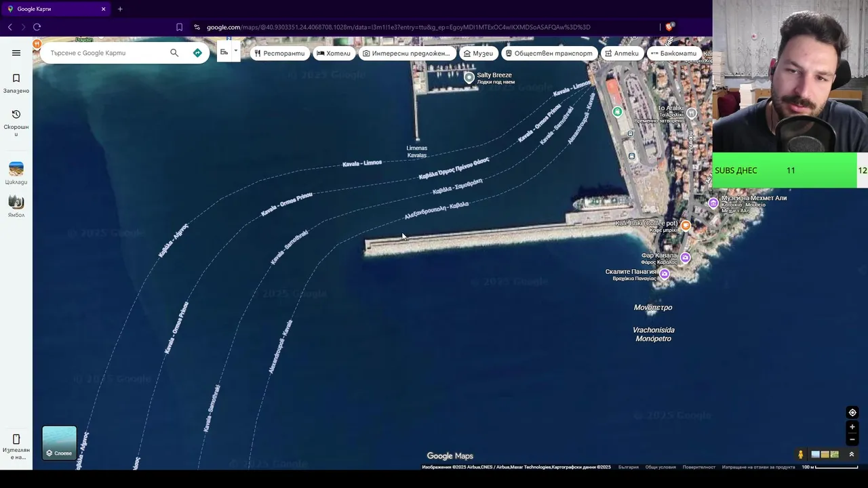868x488 pixels.
Task: Click the Vrachonisída Monópetro label
Action: 654,334
